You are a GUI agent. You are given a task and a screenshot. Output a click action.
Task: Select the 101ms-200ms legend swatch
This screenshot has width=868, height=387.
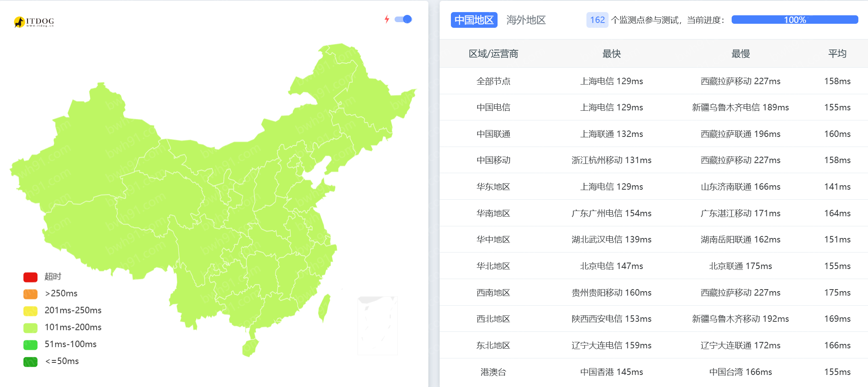(x=31, y=328)
